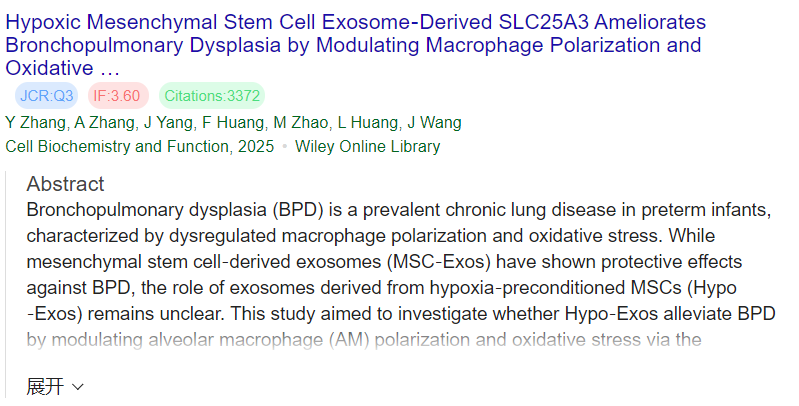Click the IF:3.60 impact factor badge
The height and width of the screenshot is (406, 799).
tap(118, 96)
